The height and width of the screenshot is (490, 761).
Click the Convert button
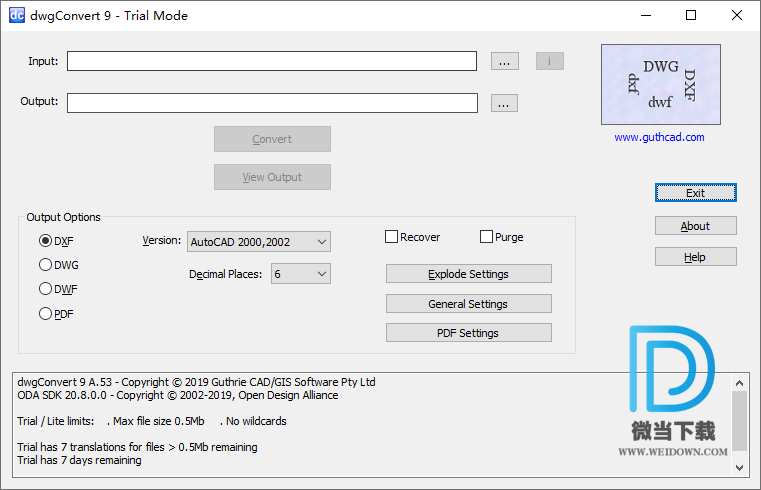272,139
